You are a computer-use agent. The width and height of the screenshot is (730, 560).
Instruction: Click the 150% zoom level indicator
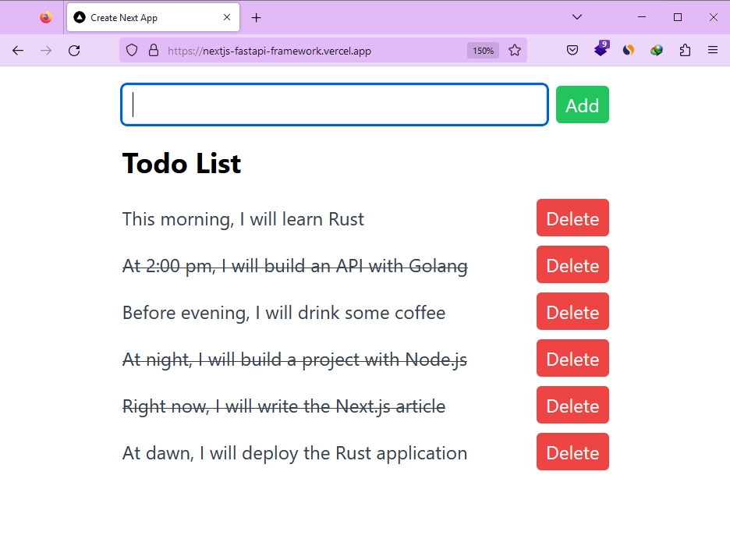tap(482, 50)
